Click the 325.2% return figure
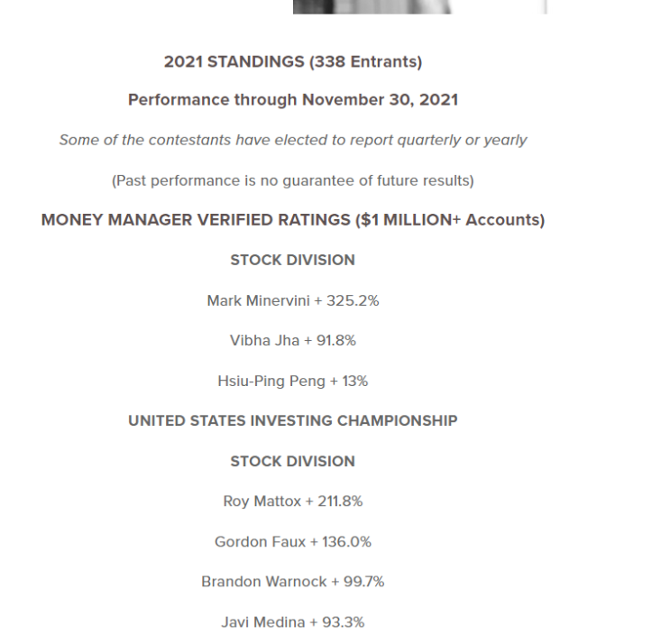670x644 pixels. tap(353, 300)
